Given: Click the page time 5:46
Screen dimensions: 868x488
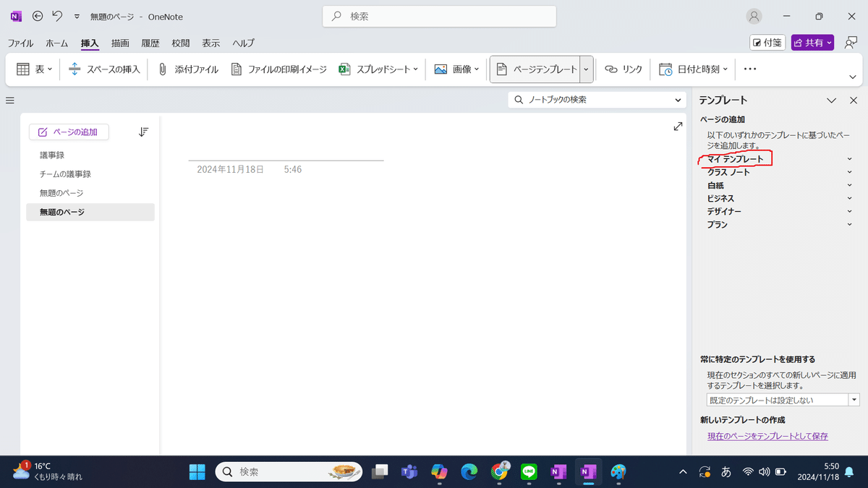Looking at the screenshot, I should click(x=293, y=169).
